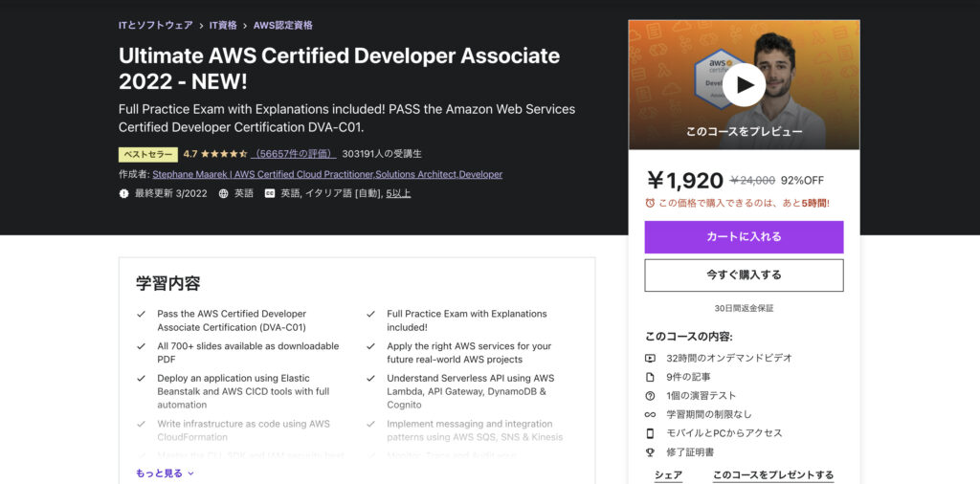Click the 'Implement messaging and integration' item

pyautogui.click(x=475, y=430)
